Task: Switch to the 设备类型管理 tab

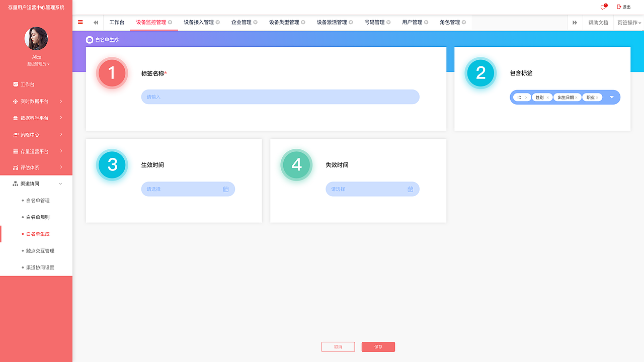Action: point(284,23)
